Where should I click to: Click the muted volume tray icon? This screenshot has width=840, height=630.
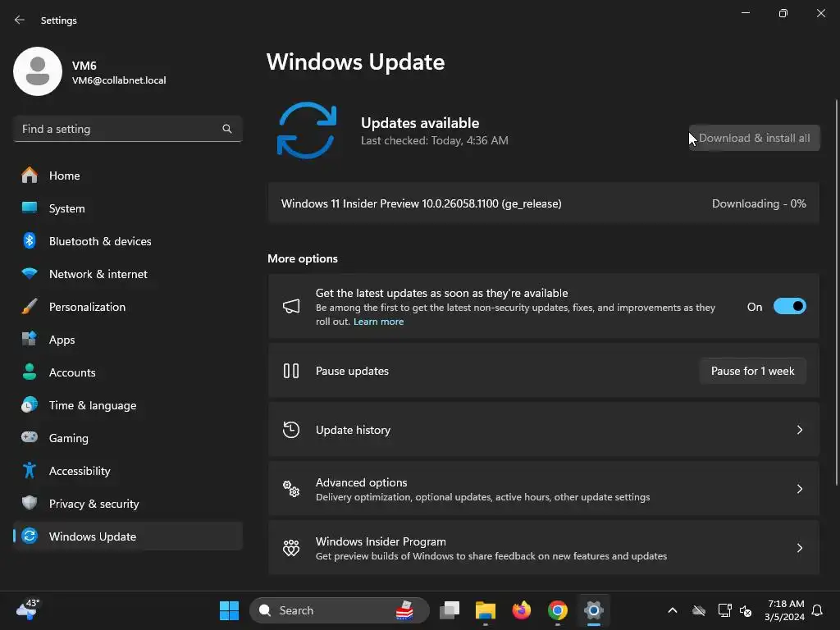point(745,610)
